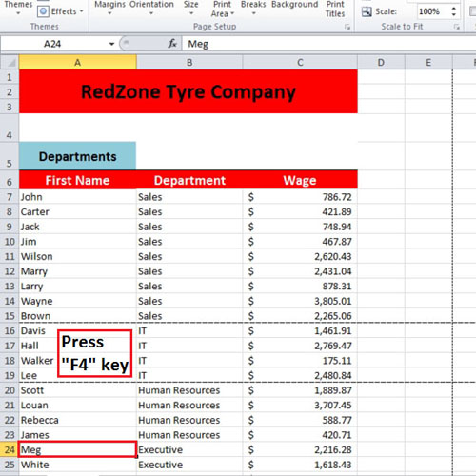Select the cell containing Brown
476x476 pixels.
78,316
